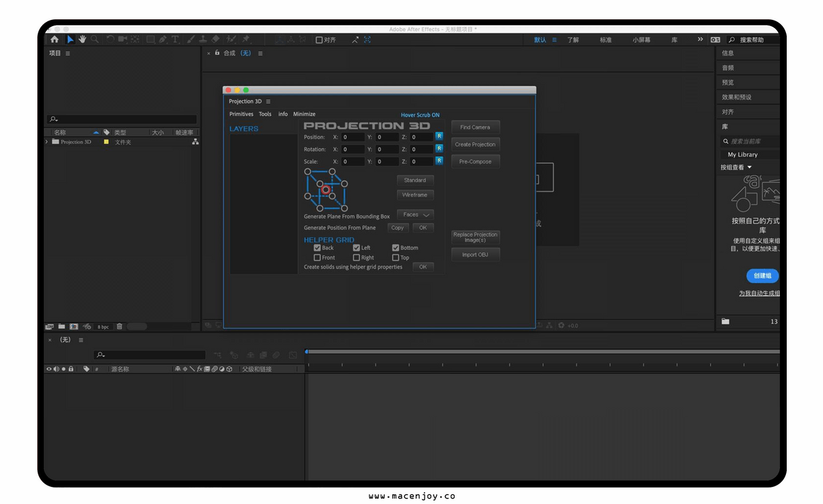
Task: Open the Faces dropdown
Action: click(415, 215)
